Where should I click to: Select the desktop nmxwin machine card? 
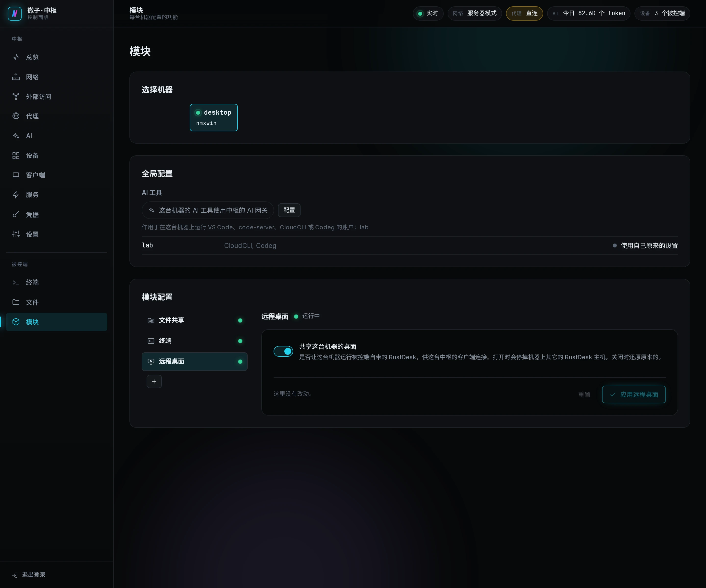pos(214,118)
